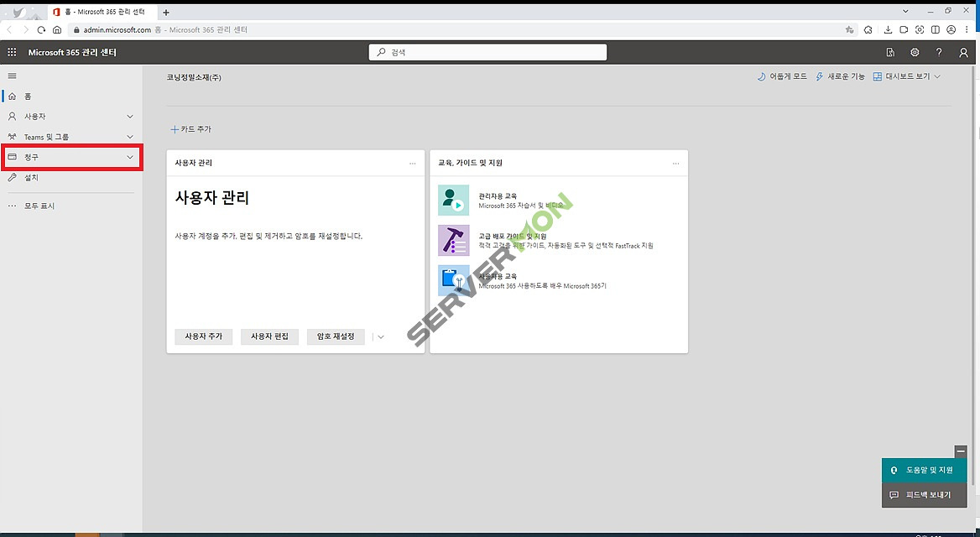Select the Microsoft 365 관리 센터 tab
Image resolution: width=980 pixels, height=537 pixels.
pos(102,12)
